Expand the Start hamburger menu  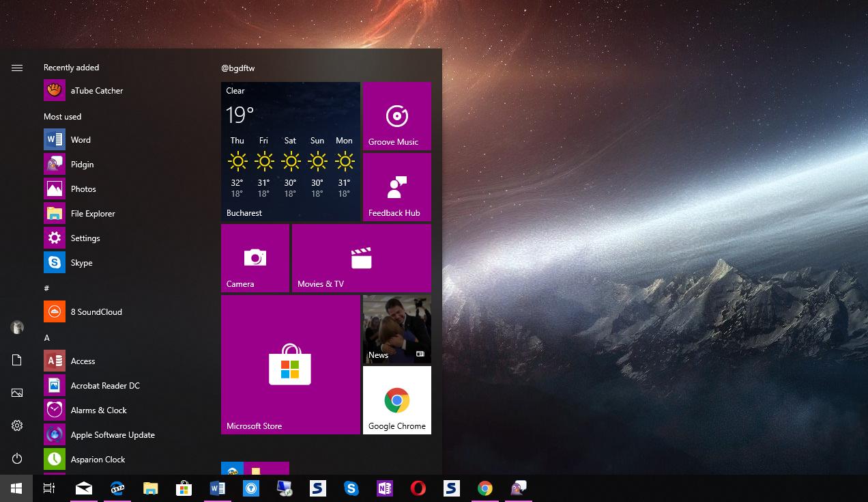(17, 68)
